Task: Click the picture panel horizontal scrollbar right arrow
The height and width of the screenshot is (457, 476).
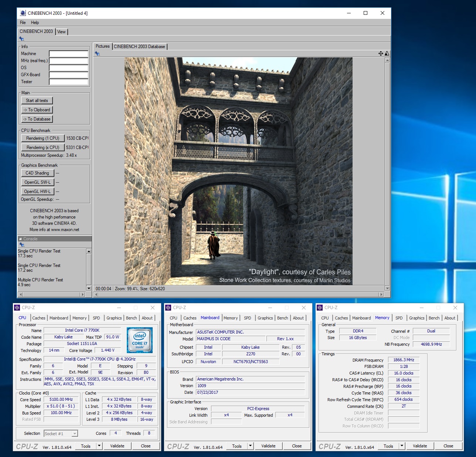Action: [381, 295]
